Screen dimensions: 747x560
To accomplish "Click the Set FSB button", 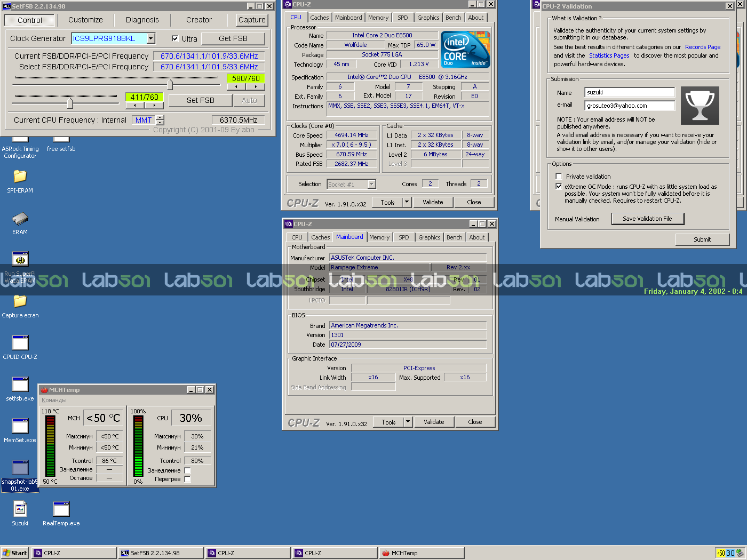I will click(x=201, y=100).
